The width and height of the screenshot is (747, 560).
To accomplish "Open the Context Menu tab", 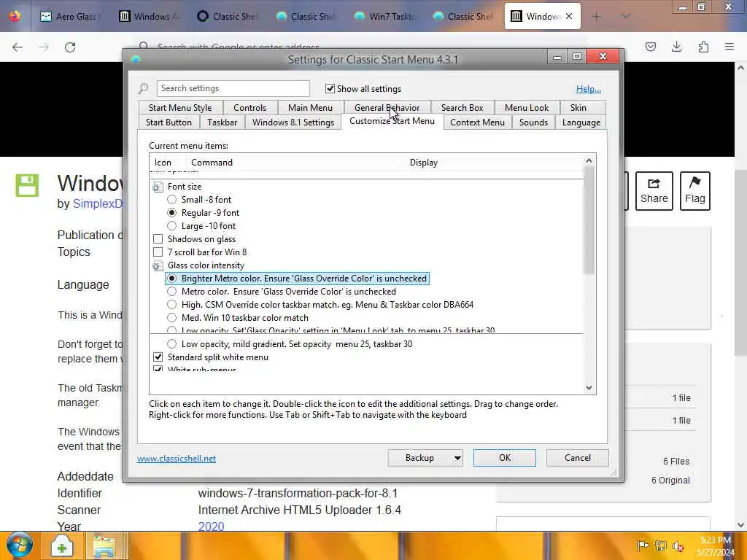I will click(477, 122).
